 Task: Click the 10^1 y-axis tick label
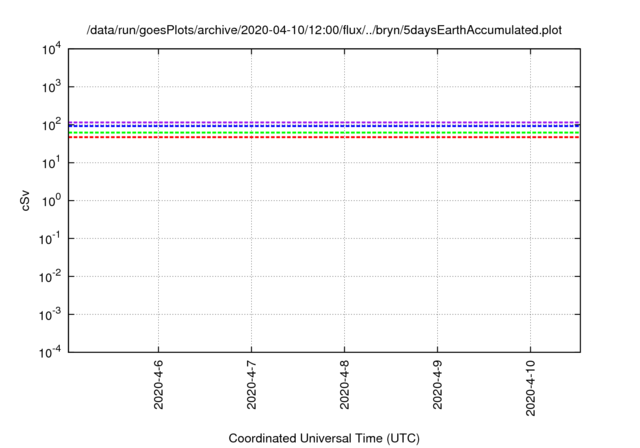pyautogui.click(x=51, y=163)
